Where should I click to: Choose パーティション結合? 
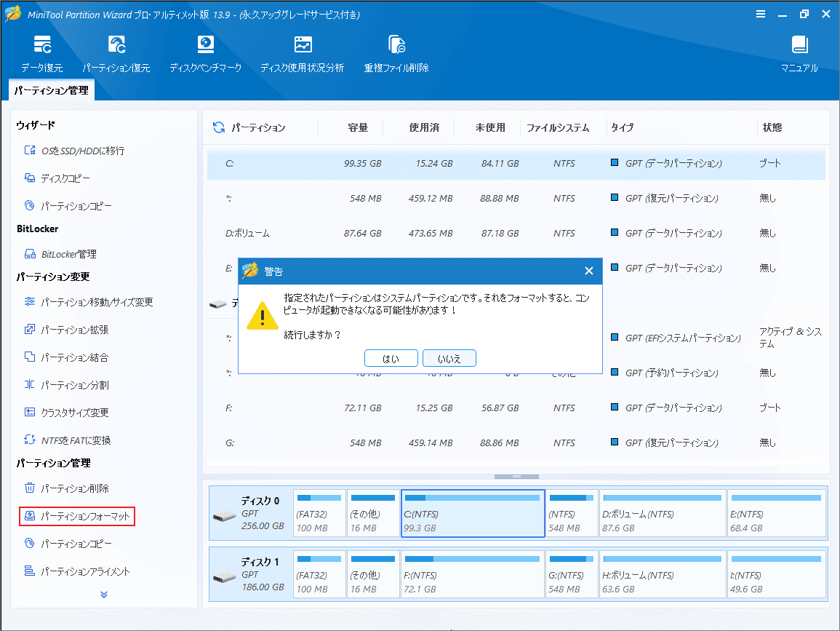click(66, 357)
